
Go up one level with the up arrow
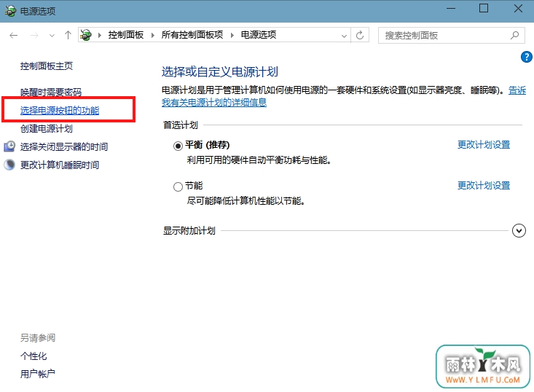pyautogui.click(x=68, y=35)
